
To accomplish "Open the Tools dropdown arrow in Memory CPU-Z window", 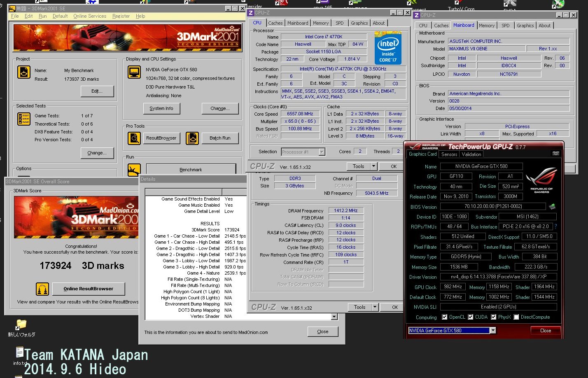I will (375, 307).
